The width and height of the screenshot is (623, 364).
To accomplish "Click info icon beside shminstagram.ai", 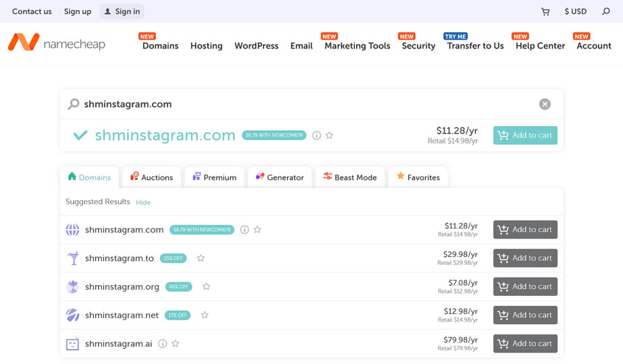I will pyautogui.click(x=163, y=344).
